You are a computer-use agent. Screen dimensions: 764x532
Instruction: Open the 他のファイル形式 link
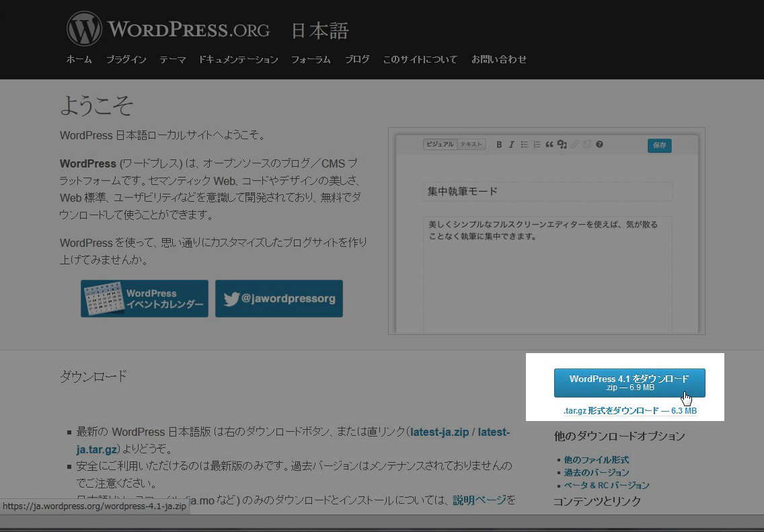click(597, 459)
